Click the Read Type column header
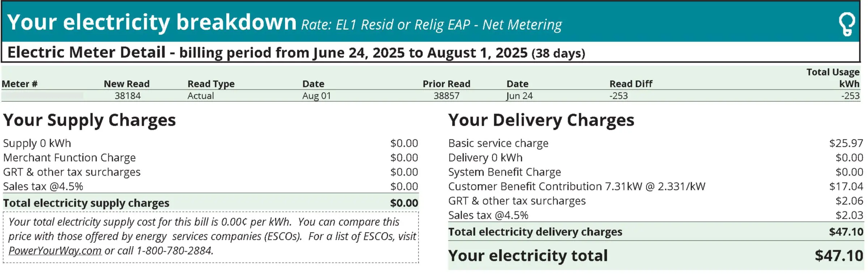This screenshot has height=274, width=868. tap(211, 84)
